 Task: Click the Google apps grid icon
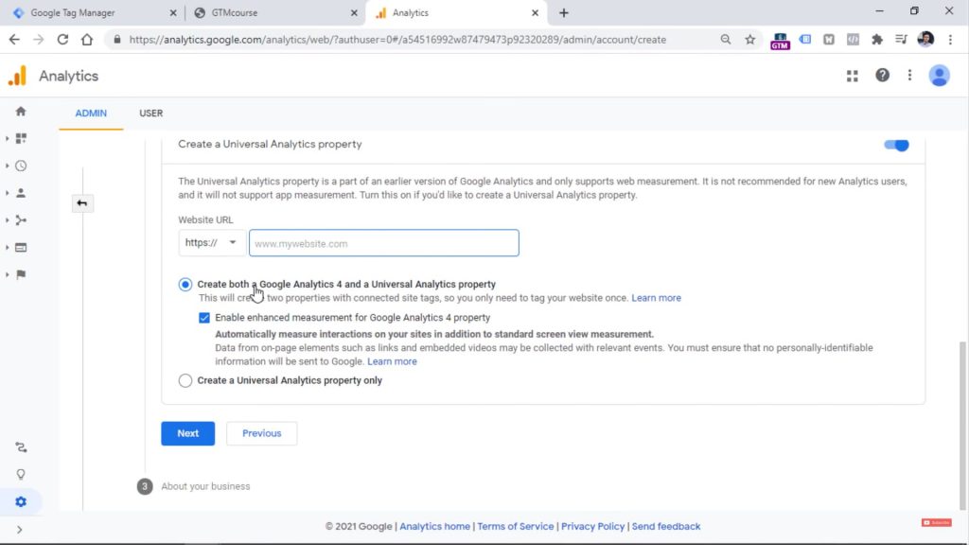pos(853,76)
